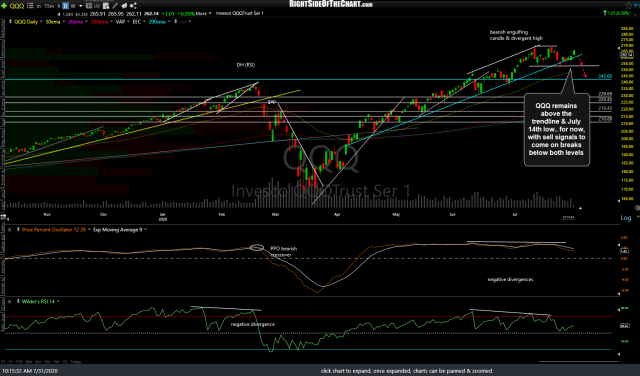The image size is (640, 376).
Task: Click the Jul label on the time axis
Action: tap(515, 214)
